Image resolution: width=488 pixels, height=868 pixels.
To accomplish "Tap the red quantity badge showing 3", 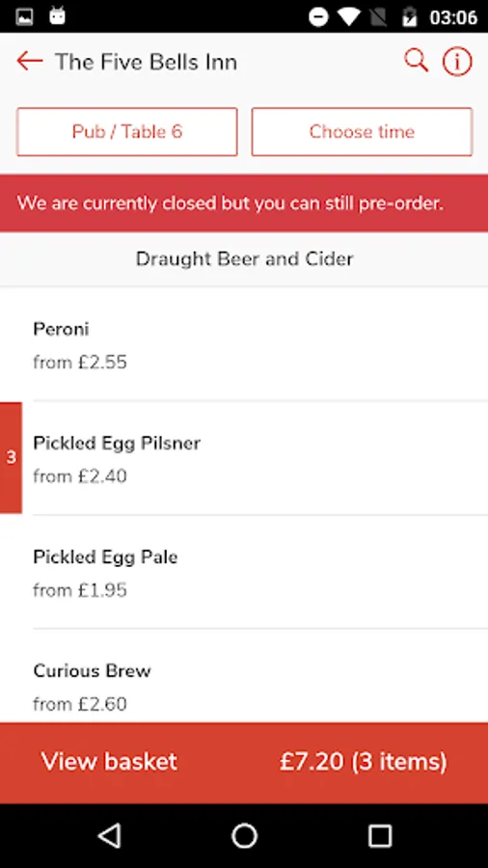I will click(x=11, y=458).
